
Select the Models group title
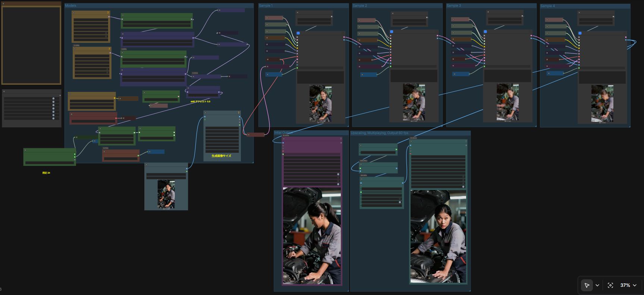click(x=70, y=6)
